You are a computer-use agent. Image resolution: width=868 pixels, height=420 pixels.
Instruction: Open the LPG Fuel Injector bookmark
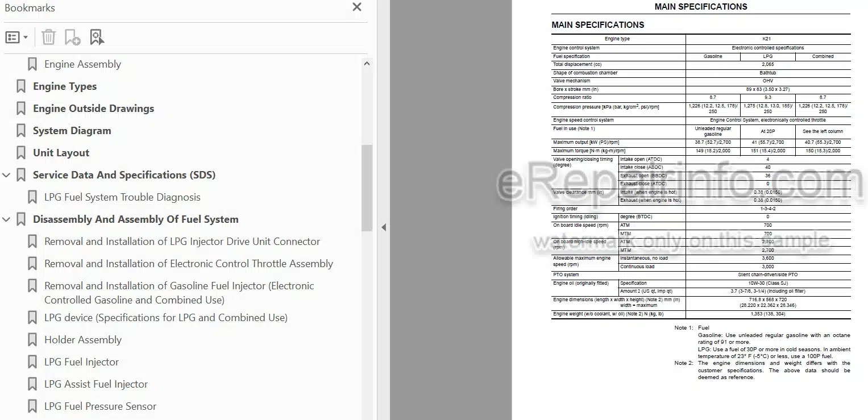[82, 362]
